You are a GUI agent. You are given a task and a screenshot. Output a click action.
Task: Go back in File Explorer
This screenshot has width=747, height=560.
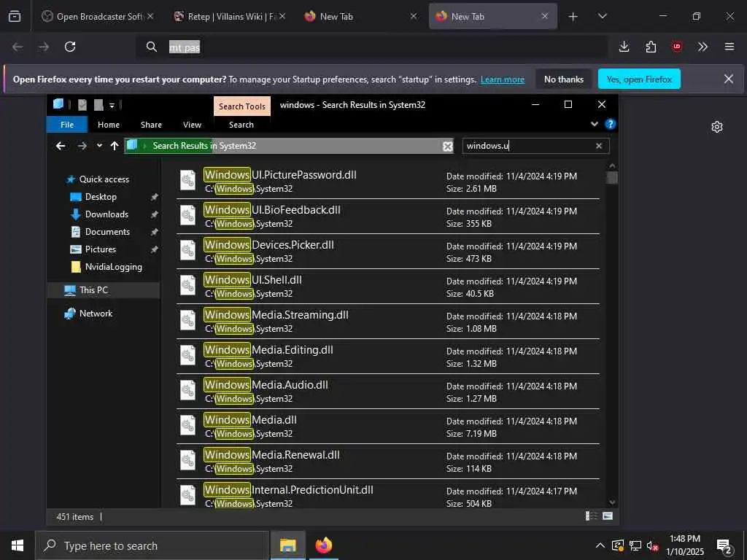tap(61, 146)
